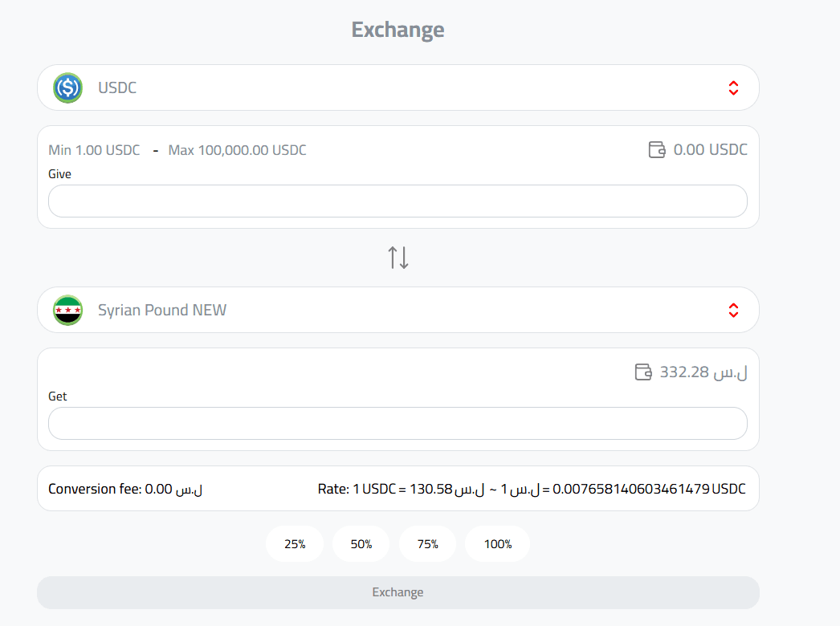
Task: Select the 50% amount option
Action: pos(361,543)
